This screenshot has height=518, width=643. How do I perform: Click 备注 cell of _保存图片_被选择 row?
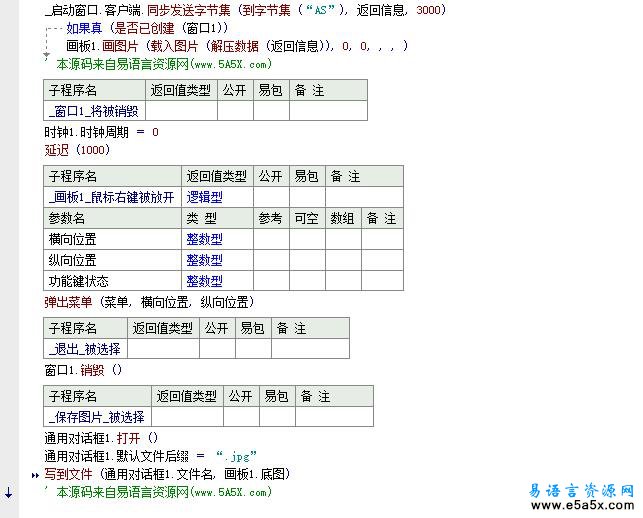[x=334, y=417]
